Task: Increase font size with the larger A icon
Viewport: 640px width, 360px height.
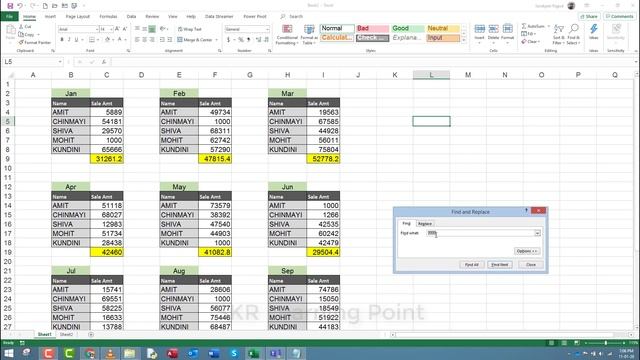Action: pyautogui.click(x=117, y=29)
